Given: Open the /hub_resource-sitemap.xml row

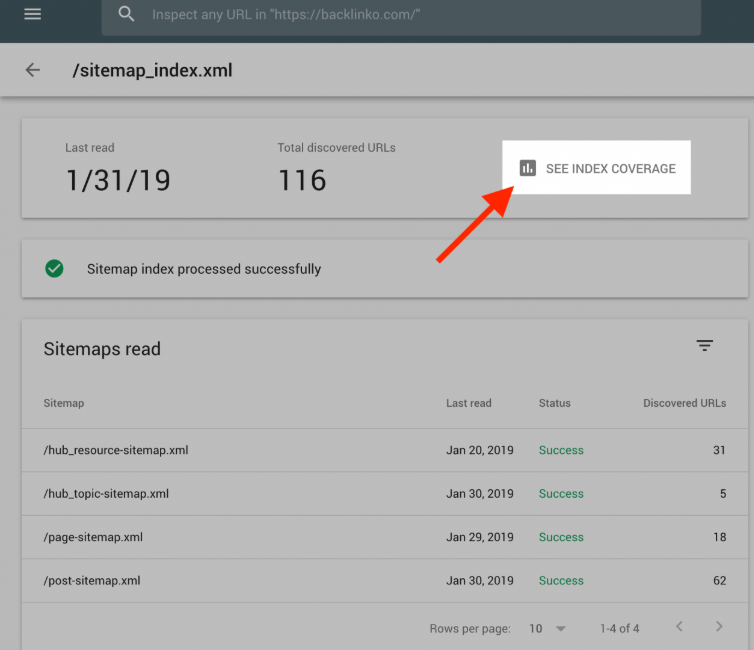Looking at the screenshot, I should pyautogui.click(x=385, y=450).
